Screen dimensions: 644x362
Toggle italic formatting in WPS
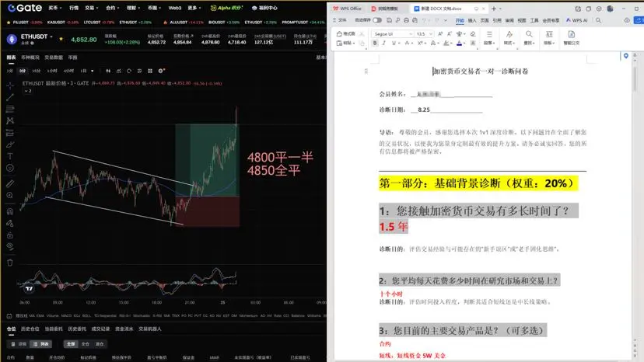click(384, 43)
